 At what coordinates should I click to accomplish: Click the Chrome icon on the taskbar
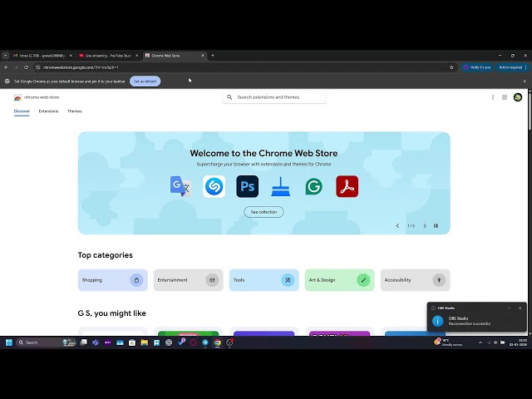coord(218,342)
